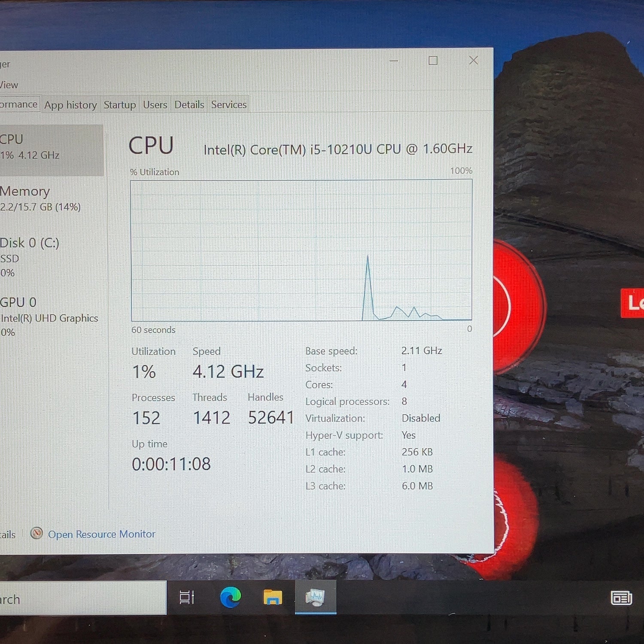Click the base speed value 2.11 GHz
This screenshot has width=644, height=644.
422,350
